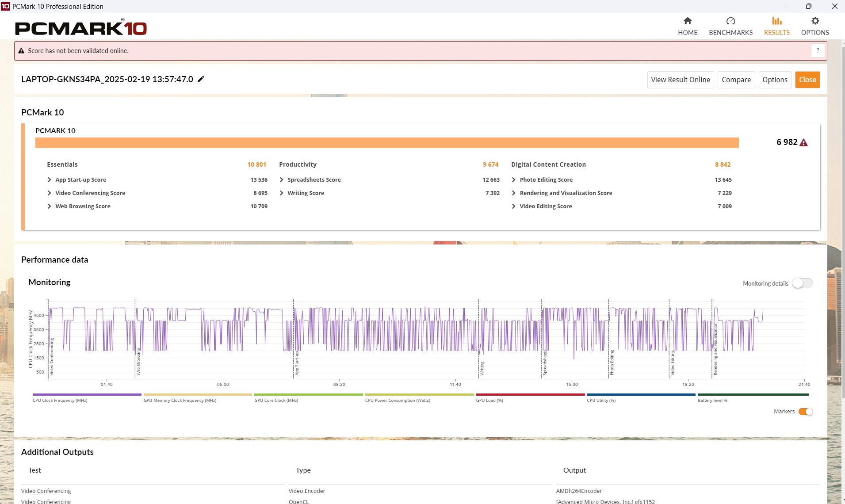Expand Web Browsing Score details
Screen dimensions: 845x504
coord(49,206)
